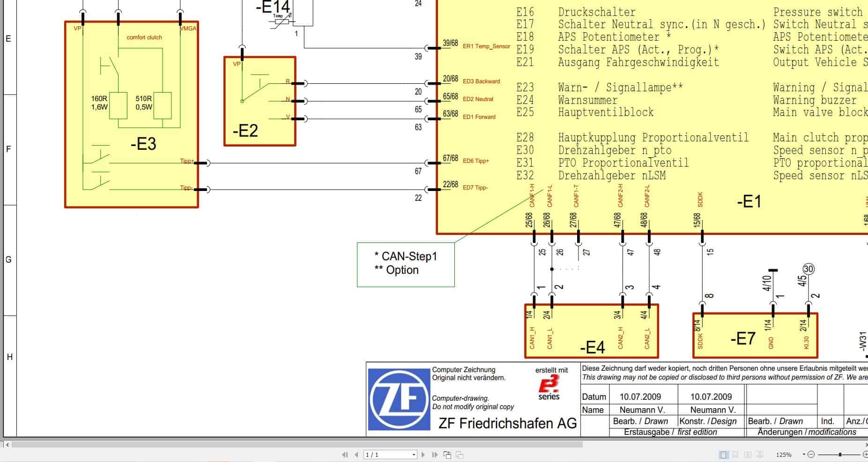868x462 pixels.
Task: Select continuous facing pages layout
Action: click(x=760, y=454)
